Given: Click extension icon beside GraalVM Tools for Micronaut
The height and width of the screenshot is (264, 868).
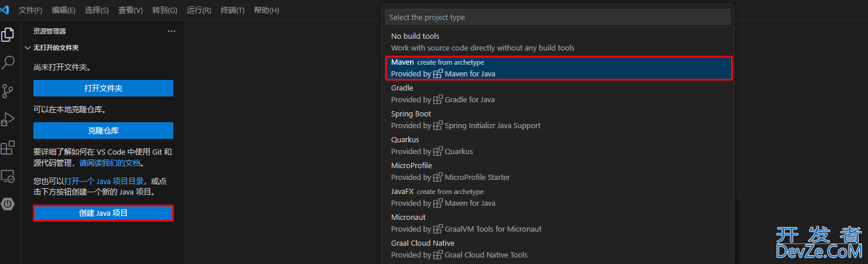Looking at the screenshot, I should [438, 229].
